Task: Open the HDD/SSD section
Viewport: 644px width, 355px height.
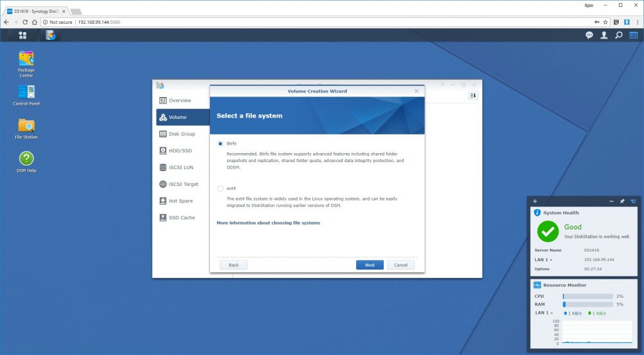Action: 183,151
